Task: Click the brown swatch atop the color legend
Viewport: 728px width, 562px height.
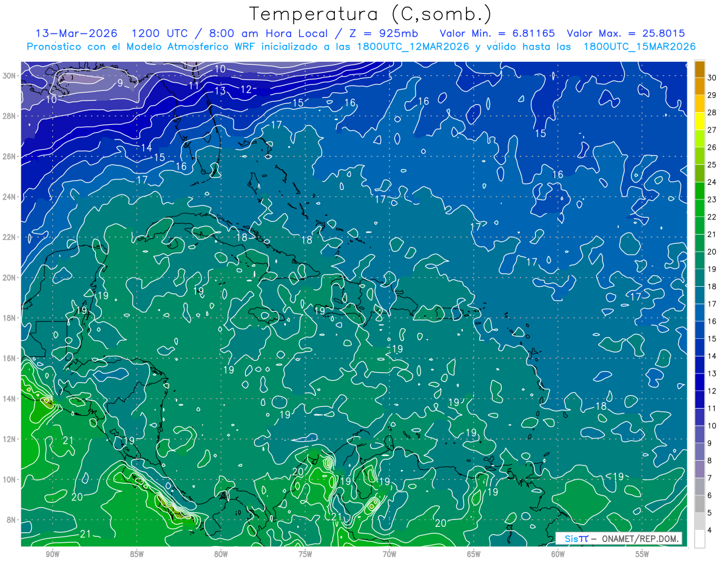Action: click(699, 69)
